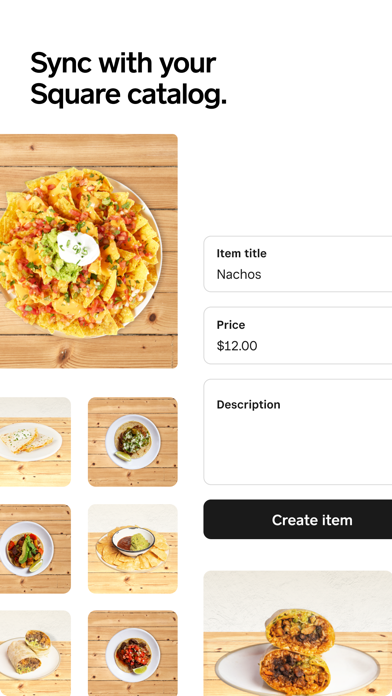Click the Sync with your Square catalog heading

pyautogui.click(x=128, y=79)
